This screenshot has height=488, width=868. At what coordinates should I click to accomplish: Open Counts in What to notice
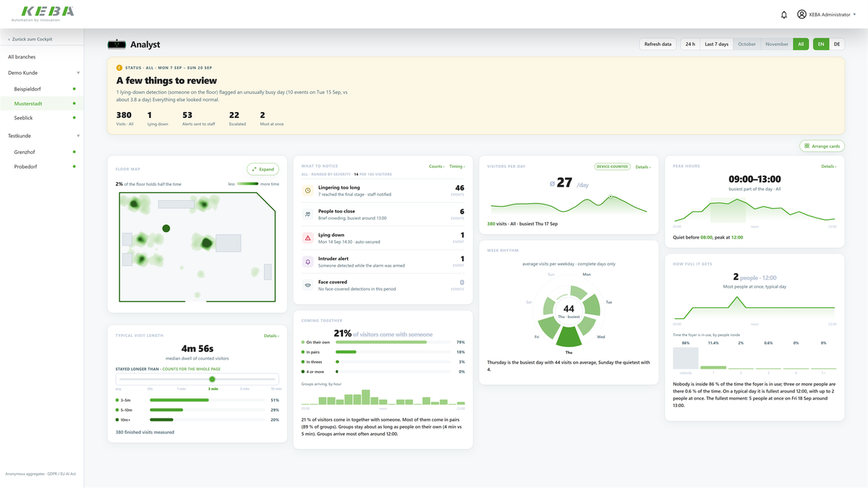point(436,166)
